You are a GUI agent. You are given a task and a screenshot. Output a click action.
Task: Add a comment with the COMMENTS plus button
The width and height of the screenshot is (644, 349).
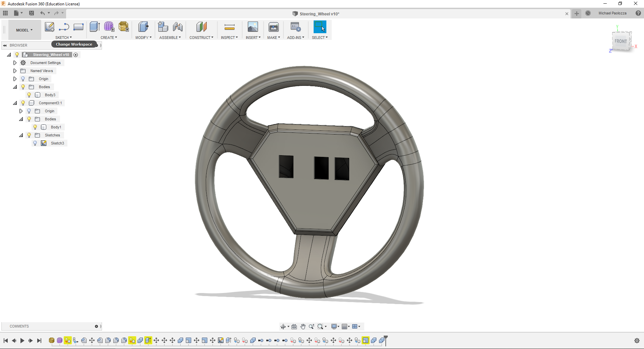coord(96,326)
